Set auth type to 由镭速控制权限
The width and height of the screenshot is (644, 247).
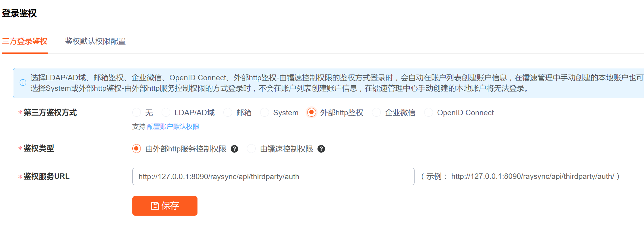click(x=251, y=149)
